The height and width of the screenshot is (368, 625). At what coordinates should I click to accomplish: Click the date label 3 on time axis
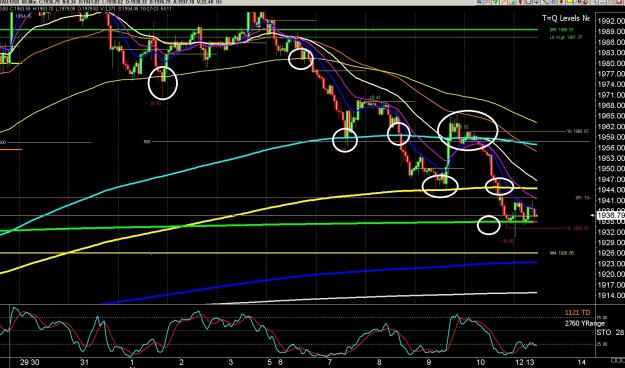pos(231,362)
